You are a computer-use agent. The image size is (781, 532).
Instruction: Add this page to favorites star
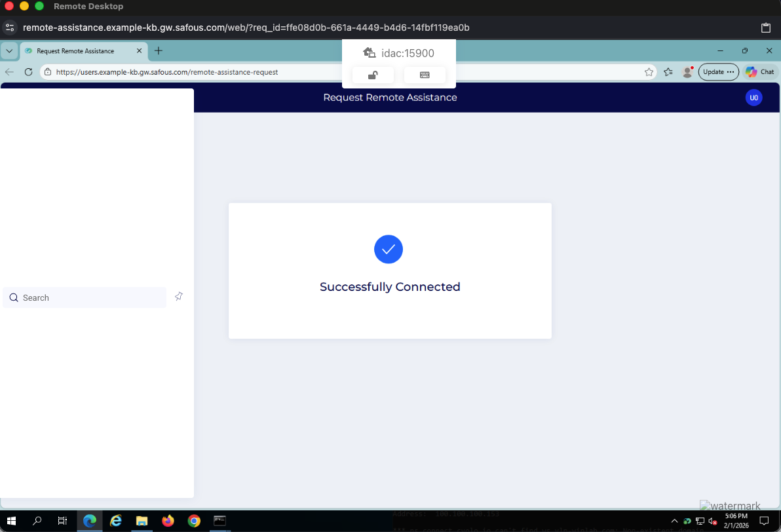click(x=649, y=72)
